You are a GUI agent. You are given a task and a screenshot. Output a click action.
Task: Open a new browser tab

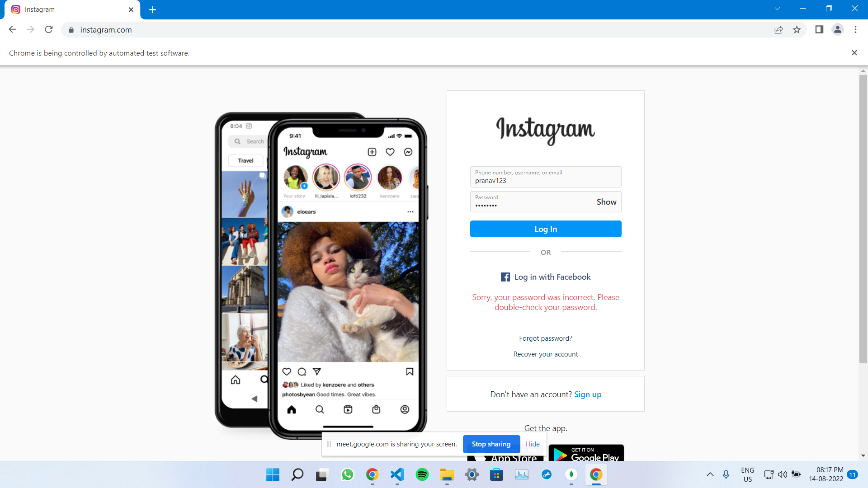click(153, 9)
